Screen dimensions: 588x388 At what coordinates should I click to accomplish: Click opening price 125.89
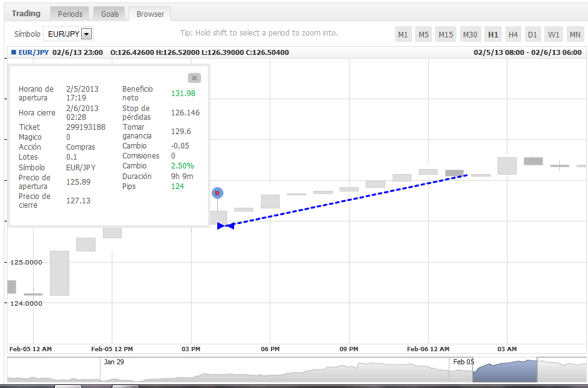(x=78, y=182)
